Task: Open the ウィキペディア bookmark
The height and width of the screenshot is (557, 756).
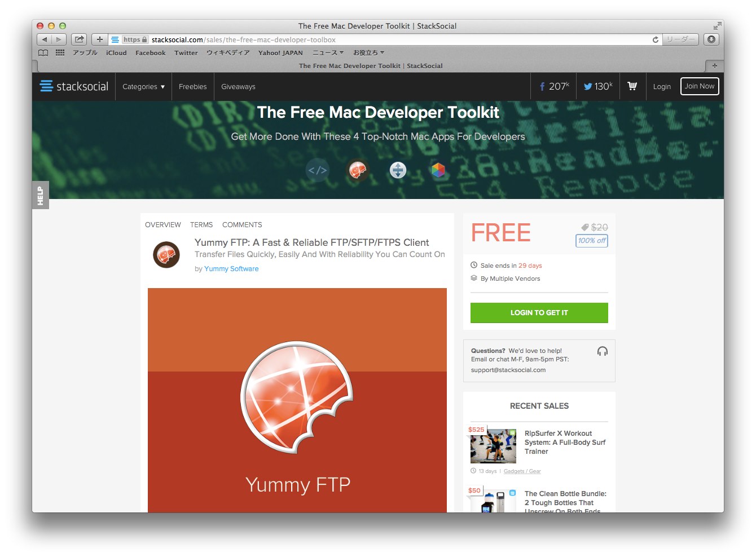Action: [228, 53]
